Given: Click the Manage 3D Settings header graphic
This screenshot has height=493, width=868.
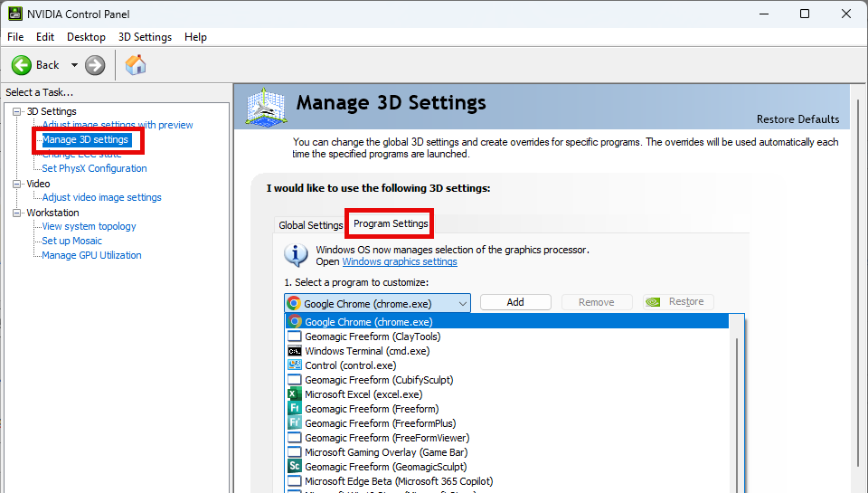Looking at the screenshot, I should point(266,107).
